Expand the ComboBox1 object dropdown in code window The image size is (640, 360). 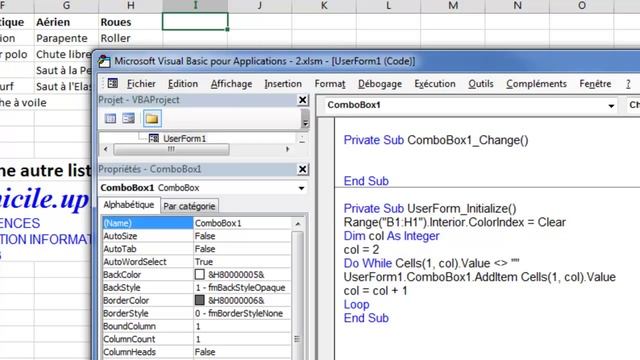(x=611, y=106)
